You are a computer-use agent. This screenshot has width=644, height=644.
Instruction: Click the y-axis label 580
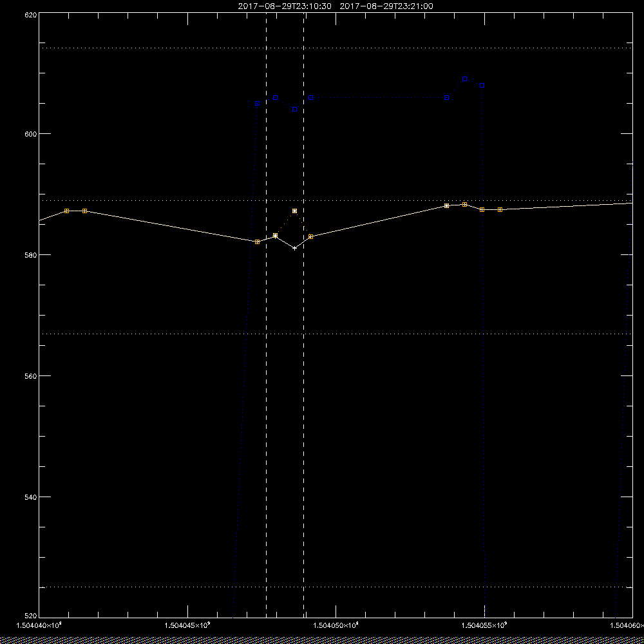[x=31, y=254]
